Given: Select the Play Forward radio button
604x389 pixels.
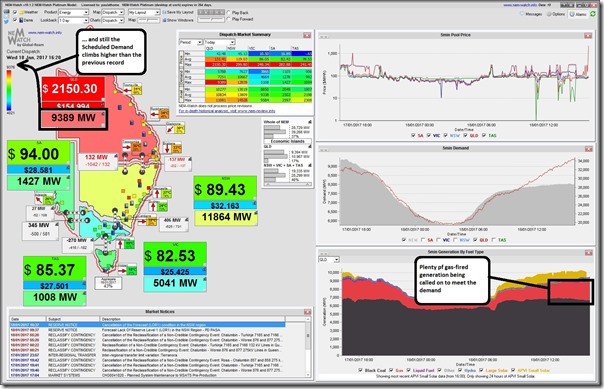Looking at the screenshot, I should pos(228,19).
